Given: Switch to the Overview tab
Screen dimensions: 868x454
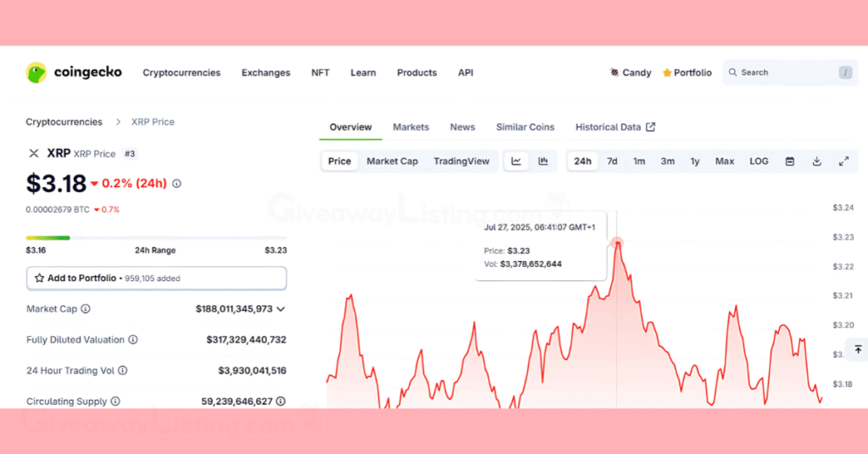Looking at the screenshot, I should point(350,127).
